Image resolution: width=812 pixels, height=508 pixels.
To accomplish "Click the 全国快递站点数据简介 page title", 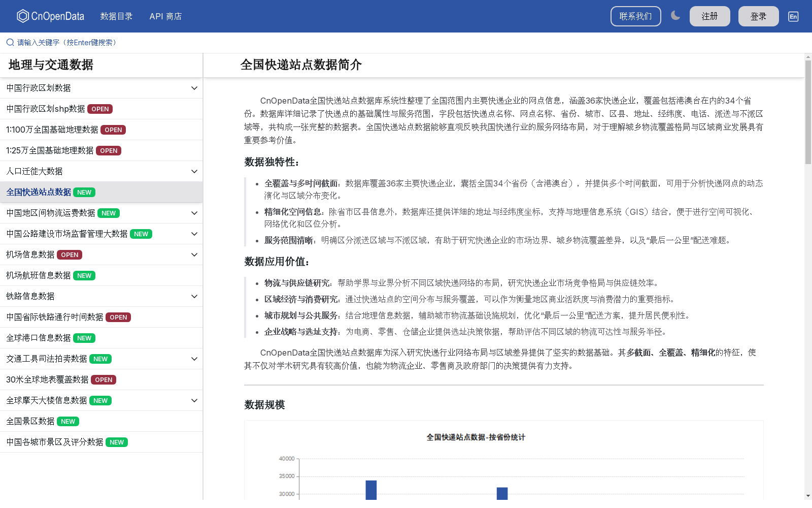I will pos(301,65).
